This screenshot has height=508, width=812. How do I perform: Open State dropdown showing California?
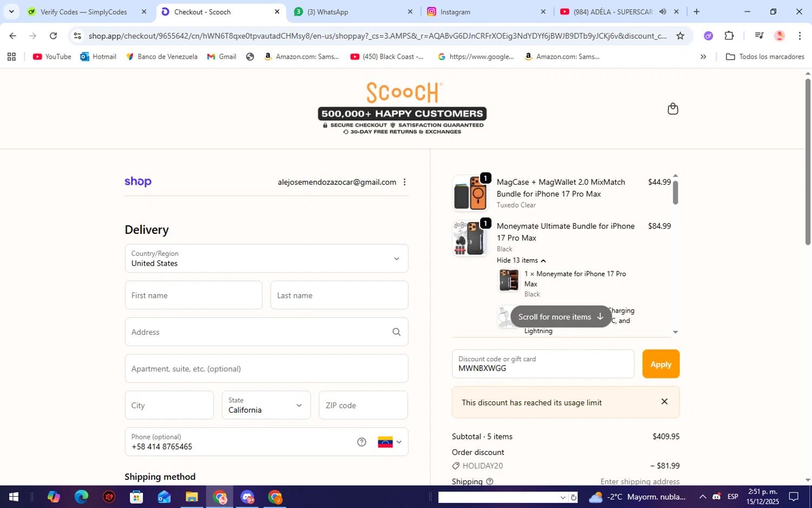pyautogui.click(x=266, y=405)
